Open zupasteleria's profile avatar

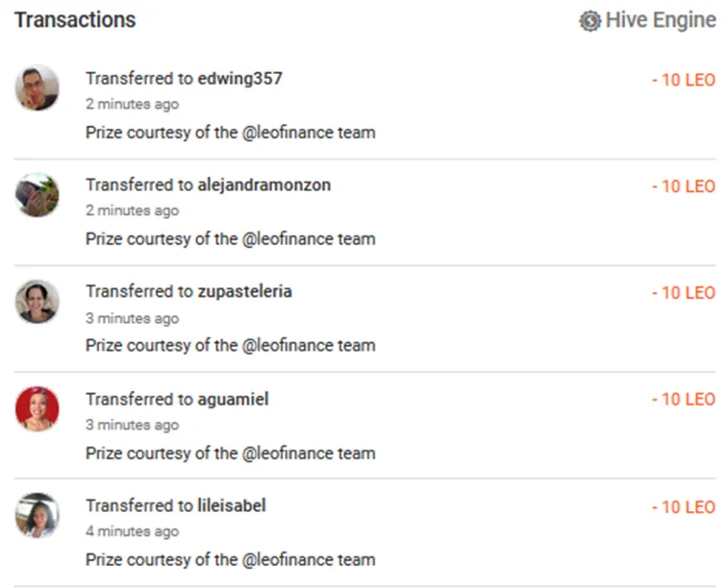pos(38,301)
